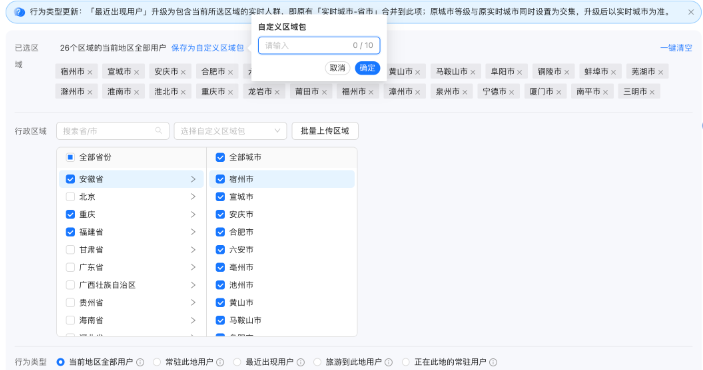The height and width of the screenshot is (370, 703).
Task: Uncheck the 福建省 checkbox
Action: 70,232
